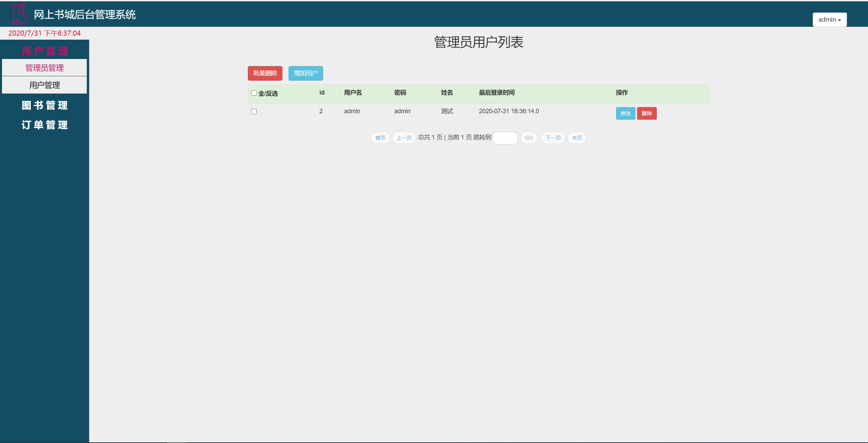Expand the user management sidebar section
The image size is (868, 443).
pyautogui.click(x=44, y=51)
